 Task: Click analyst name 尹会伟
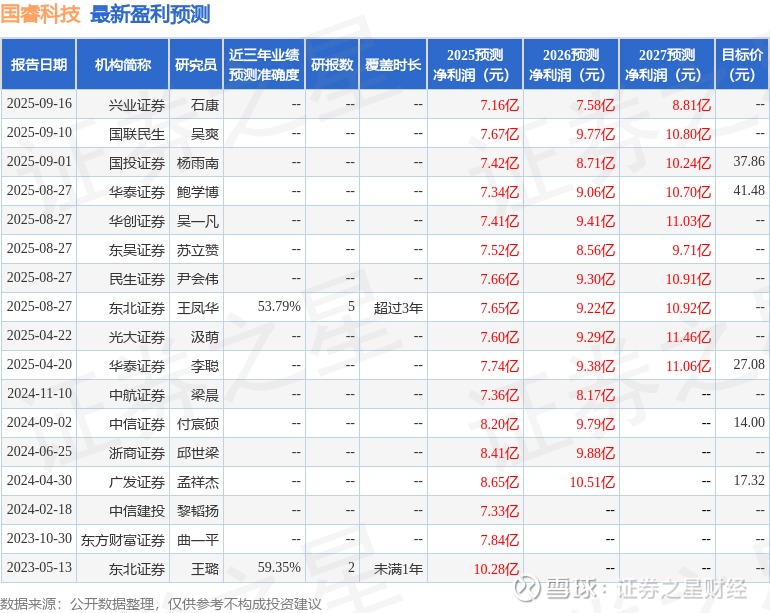coord(197,279)
